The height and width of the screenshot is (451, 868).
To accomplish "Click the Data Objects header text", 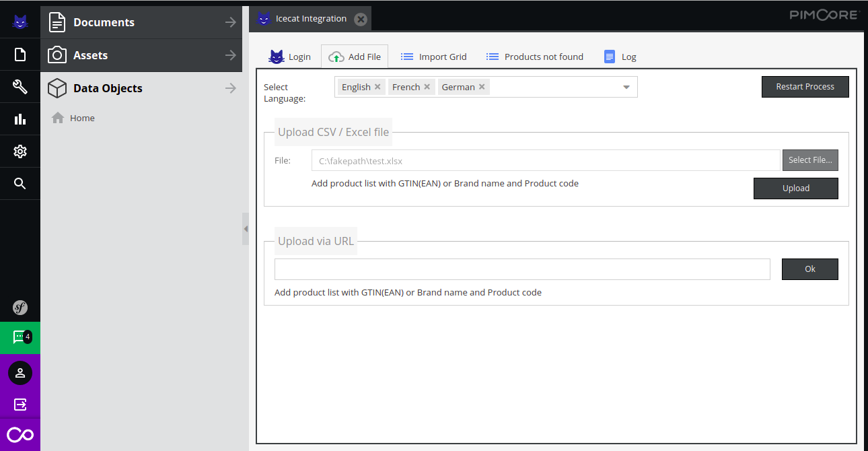I will (x=108, y=88).
